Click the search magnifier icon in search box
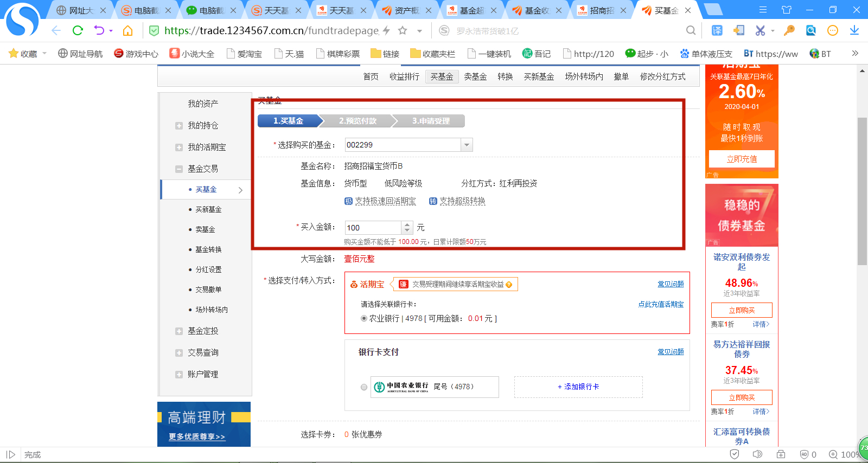 click(691, 30)
